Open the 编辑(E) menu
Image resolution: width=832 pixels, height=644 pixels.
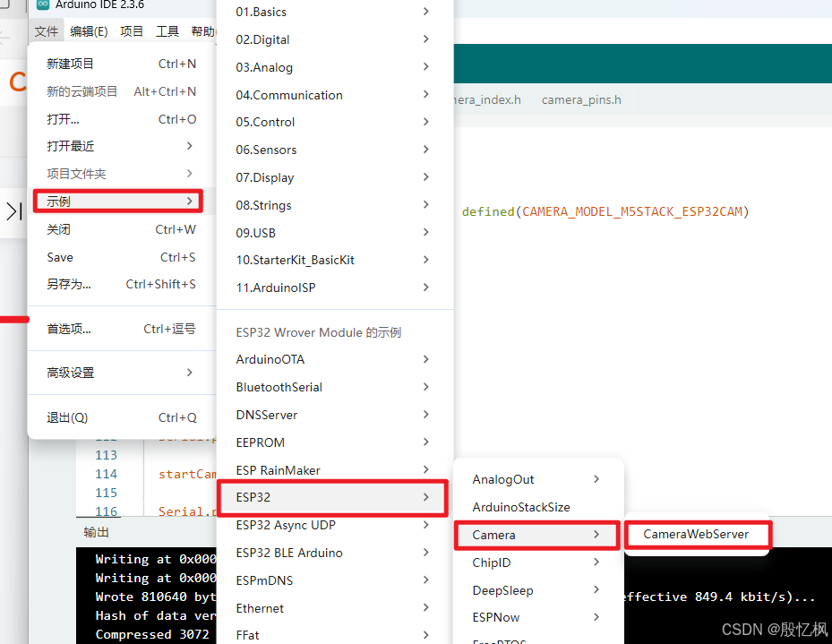[89, 32]
